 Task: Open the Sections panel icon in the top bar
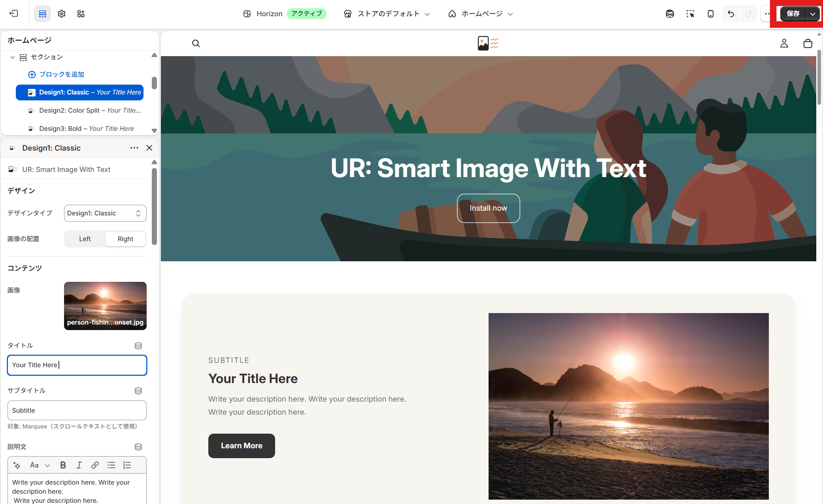43,14
